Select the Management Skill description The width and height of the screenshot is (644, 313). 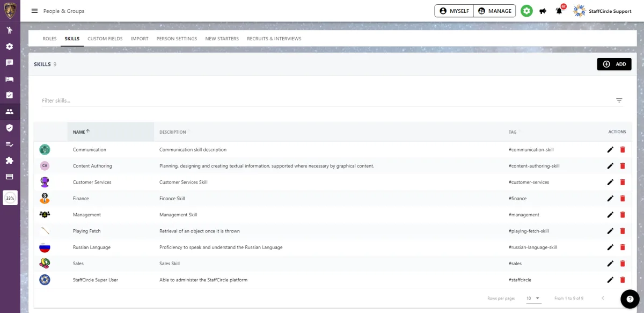178,215
